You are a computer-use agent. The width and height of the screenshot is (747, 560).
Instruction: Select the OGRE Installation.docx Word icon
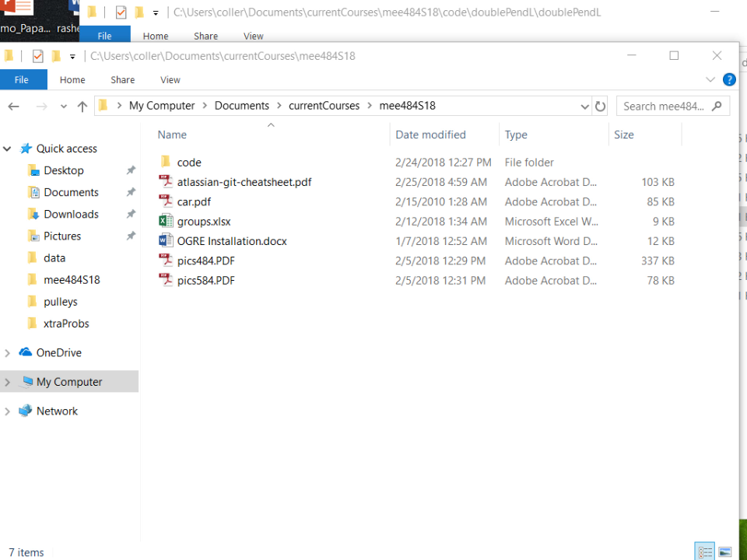[165, 241]
